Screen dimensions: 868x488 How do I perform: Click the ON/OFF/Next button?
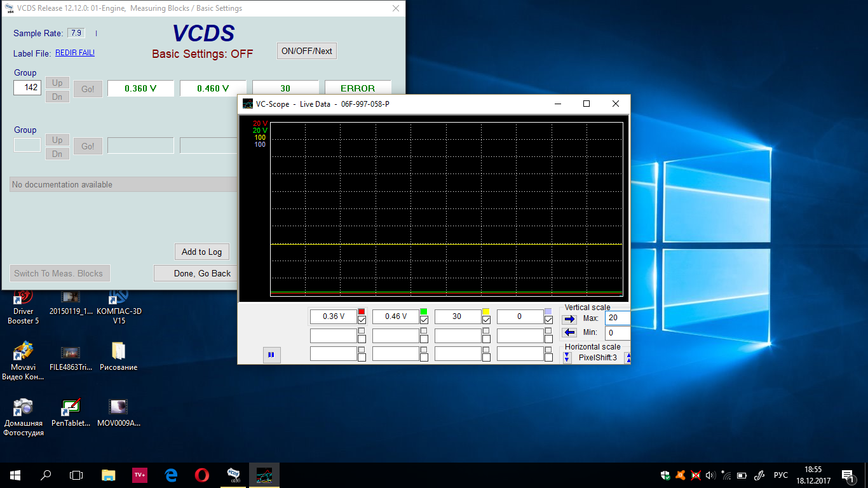pyautogui.click(x=306, y=51)
